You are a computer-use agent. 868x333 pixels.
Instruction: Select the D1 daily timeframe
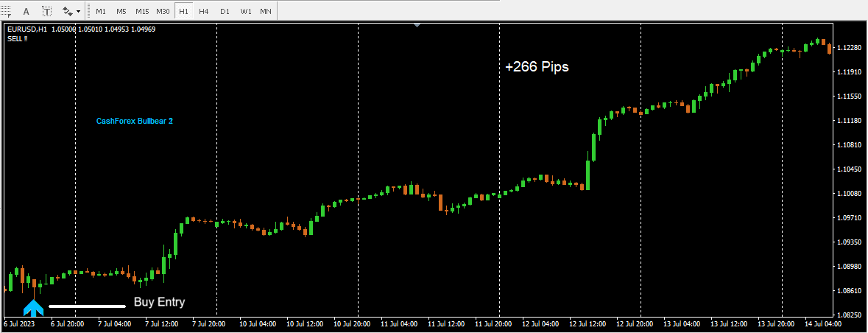(225, 12)
